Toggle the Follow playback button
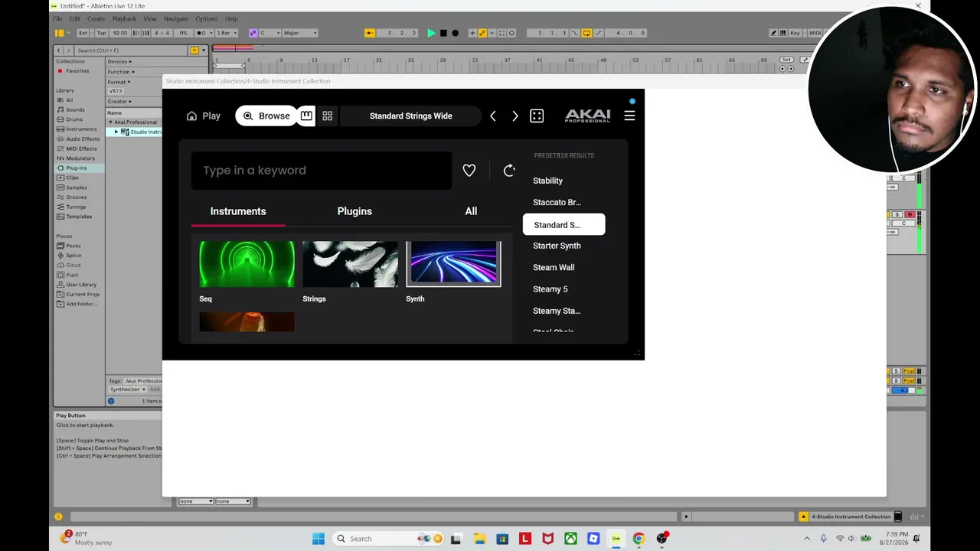This screenshot has height=551, width=980. tap(370, 33)
